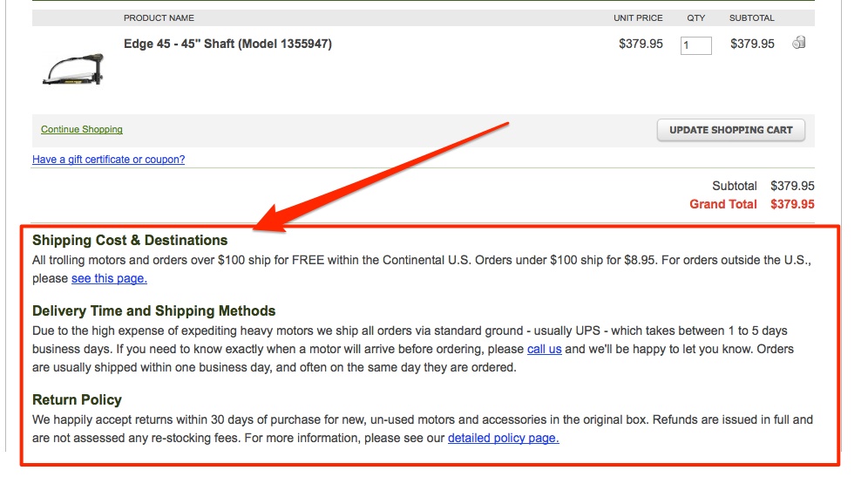Click the Subtotal label above Grand Total
This screenshot has width=868, height=484.
(734, 186)
